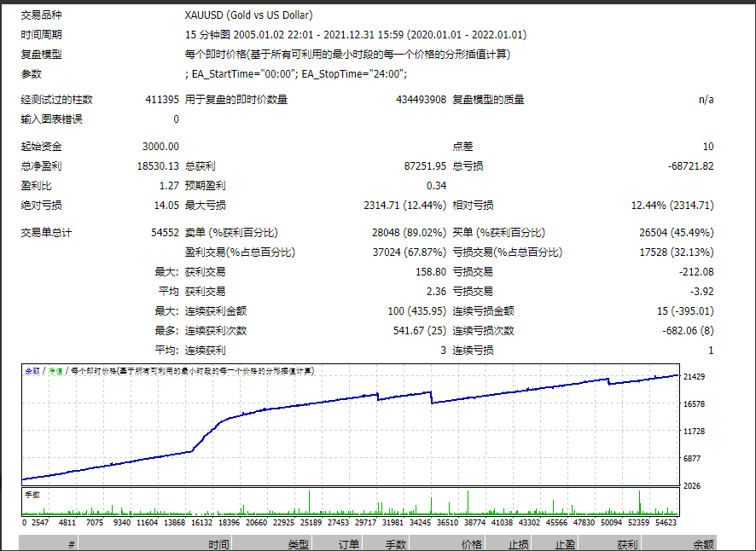Click chart axis value 21429

pos(694,376)
